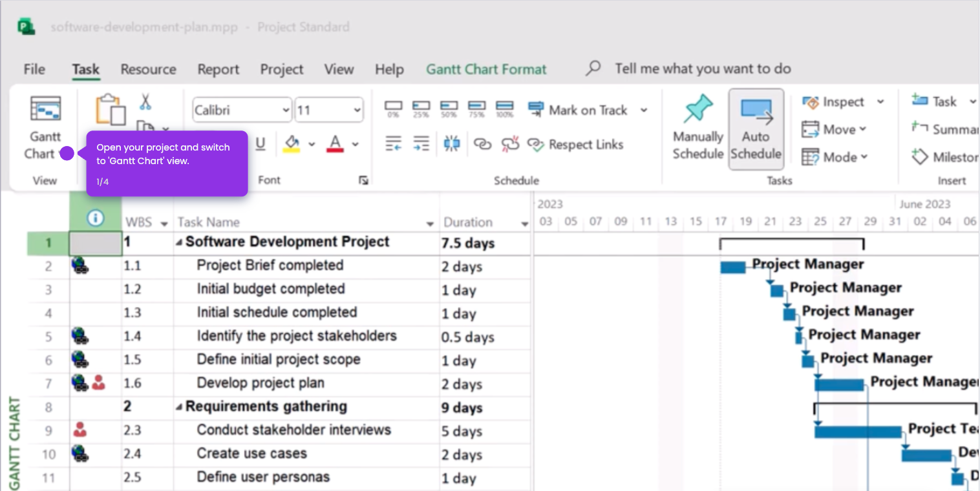Mark task 100% complete

(504, 109)
